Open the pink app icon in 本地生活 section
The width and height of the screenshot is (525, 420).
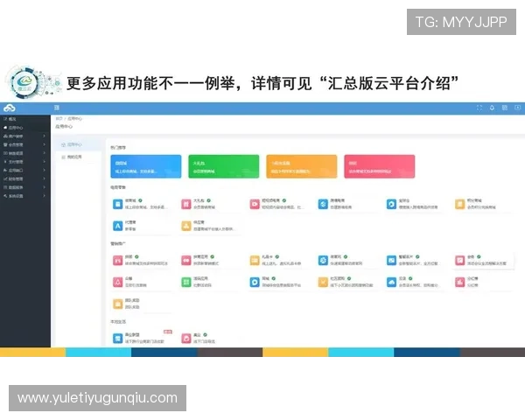(186, 339)
